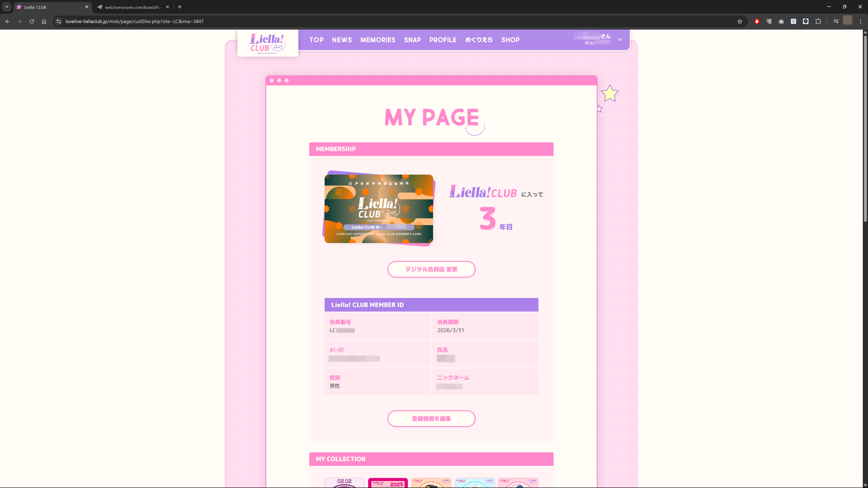Open the DeepL translator extension
The image size is (868, 488).
(806, 21)
